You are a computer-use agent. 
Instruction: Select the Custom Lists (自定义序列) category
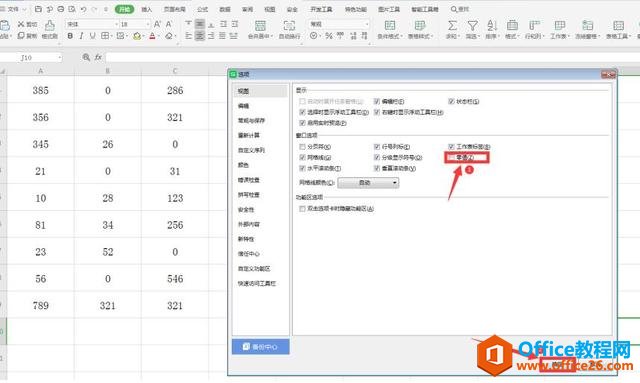pyautogui.click(x=251, y=150)
